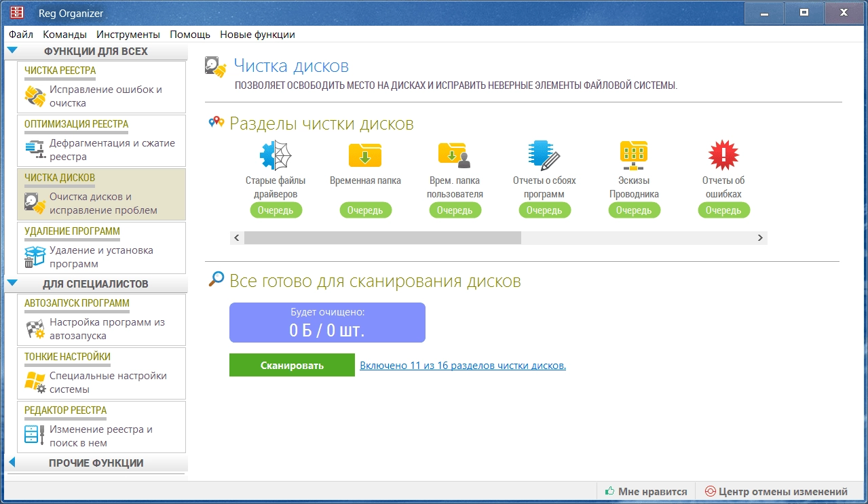Click magnifier icon beside scanning heading
Viewport: 868px width, 504px height.
coord(216,279)
